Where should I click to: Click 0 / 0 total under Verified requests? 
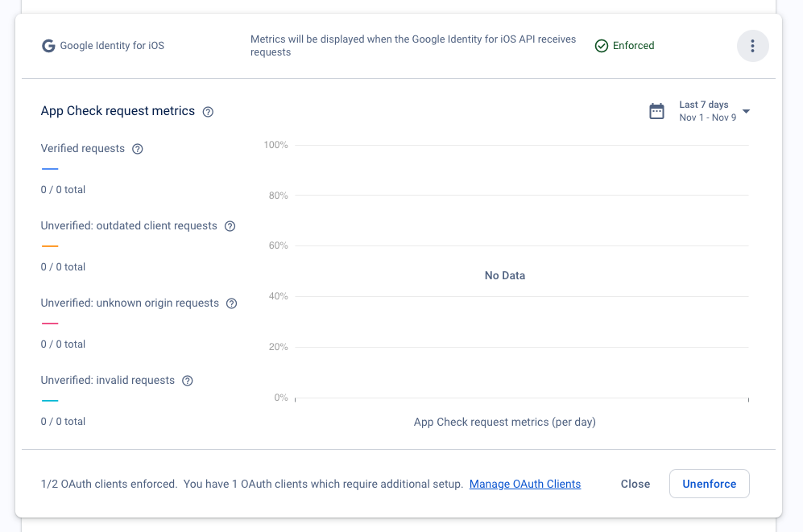pos(63,189)
